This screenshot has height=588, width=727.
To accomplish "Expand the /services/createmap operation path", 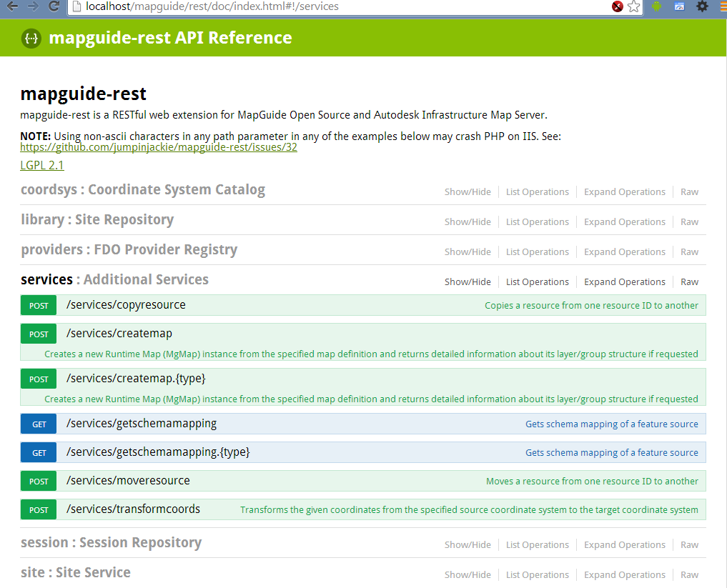I will pyautogui.click(x=119, y=334).
